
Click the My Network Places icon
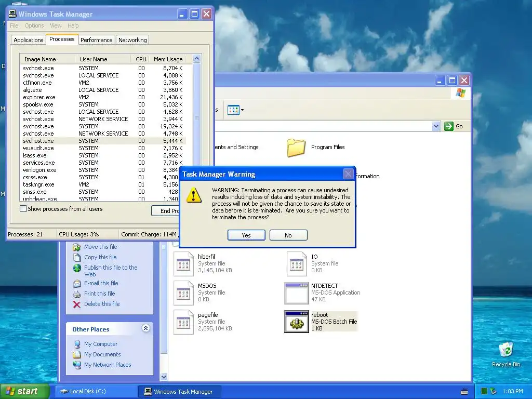click(77, 365)
